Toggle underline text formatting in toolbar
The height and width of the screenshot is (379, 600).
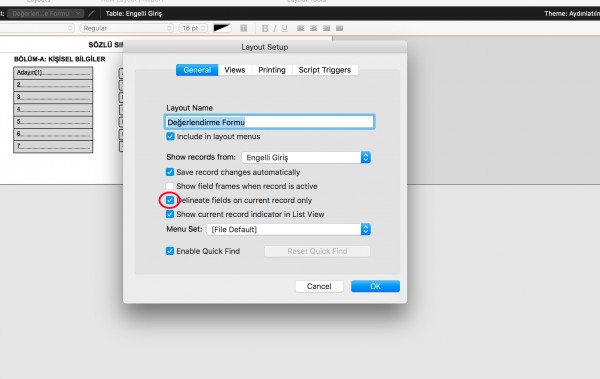[x=285, y=28]
